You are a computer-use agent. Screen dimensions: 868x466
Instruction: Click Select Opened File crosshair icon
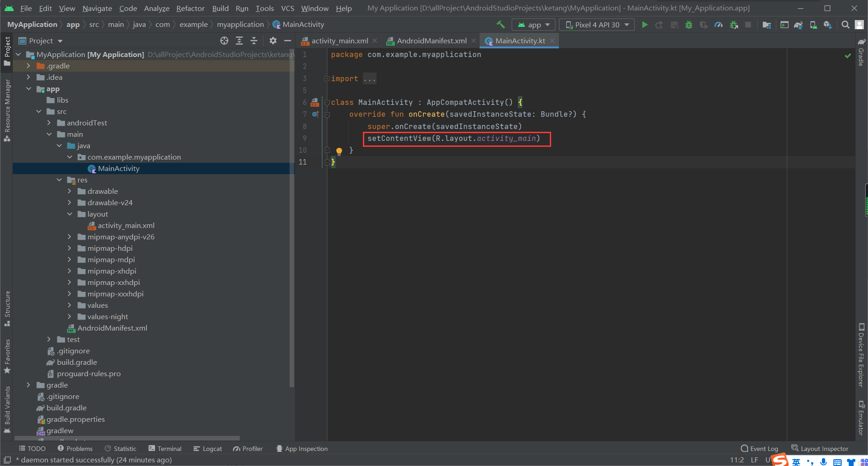224,41
